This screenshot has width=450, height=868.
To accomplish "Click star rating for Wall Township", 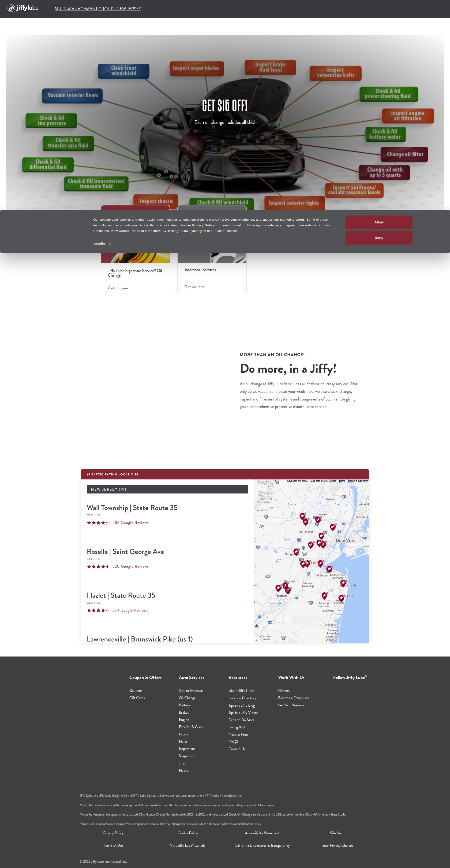I will coord(98,523).
